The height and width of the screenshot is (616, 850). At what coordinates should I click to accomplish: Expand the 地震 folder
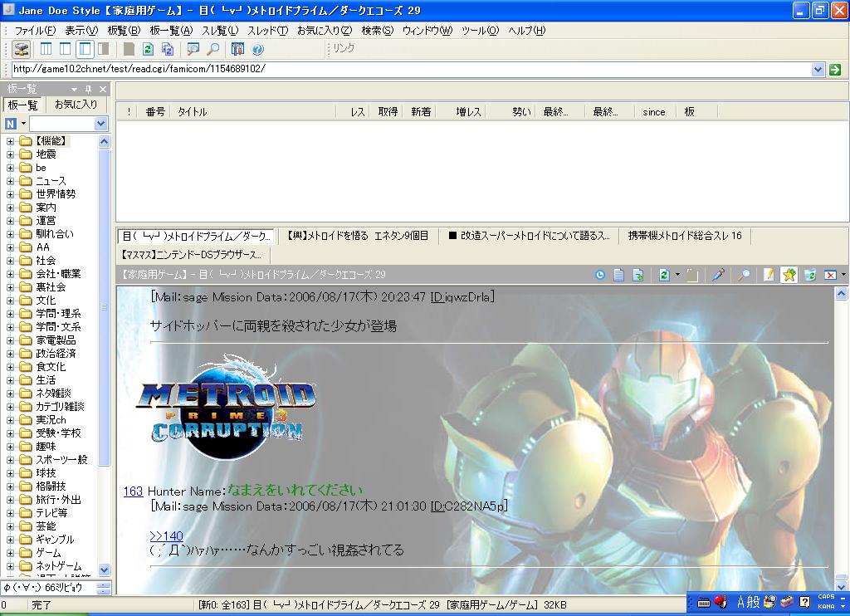click(10, 154)
